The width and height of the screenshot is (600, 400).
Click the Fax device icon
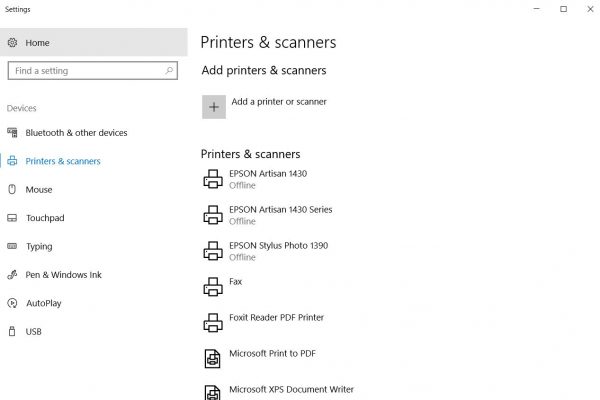pos(213,287)
